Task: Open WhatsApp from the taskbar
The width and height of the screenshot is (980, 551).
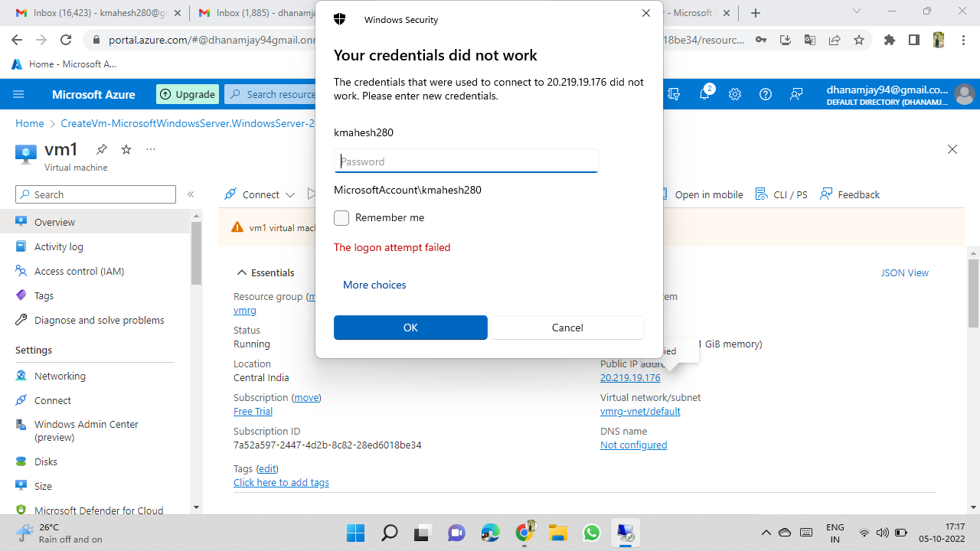Action: (591, 532)
